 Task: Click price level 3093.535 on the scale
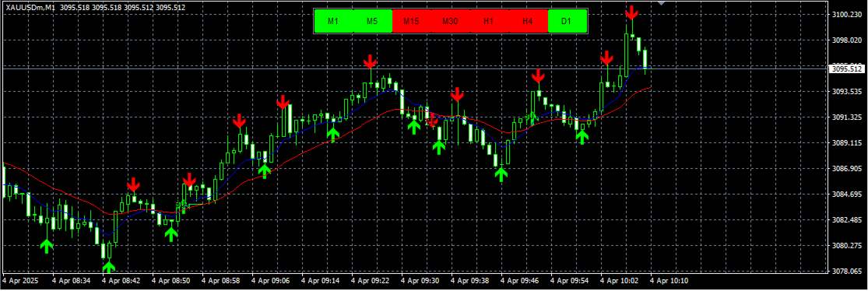tap(848, 92)
